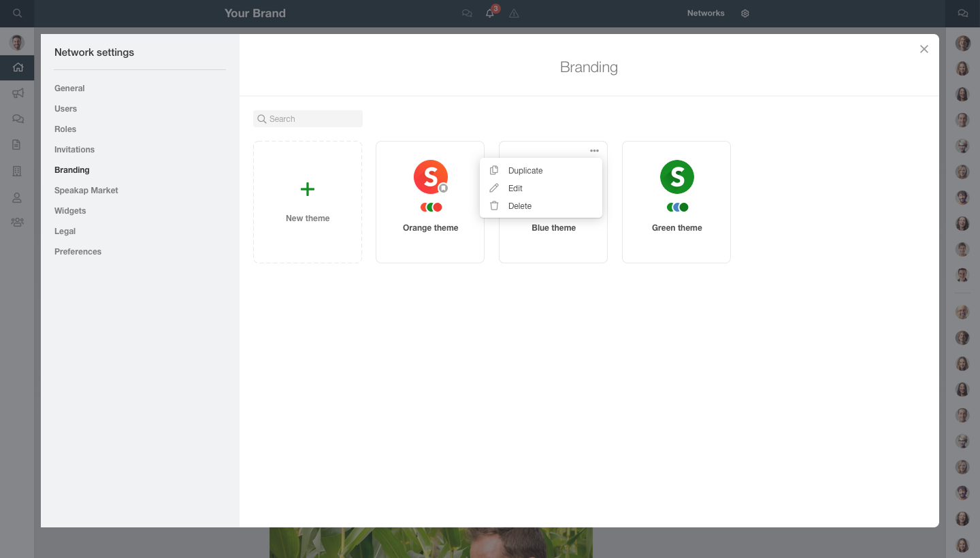
Task: Click the Green theme label
Action: (677, 228)
